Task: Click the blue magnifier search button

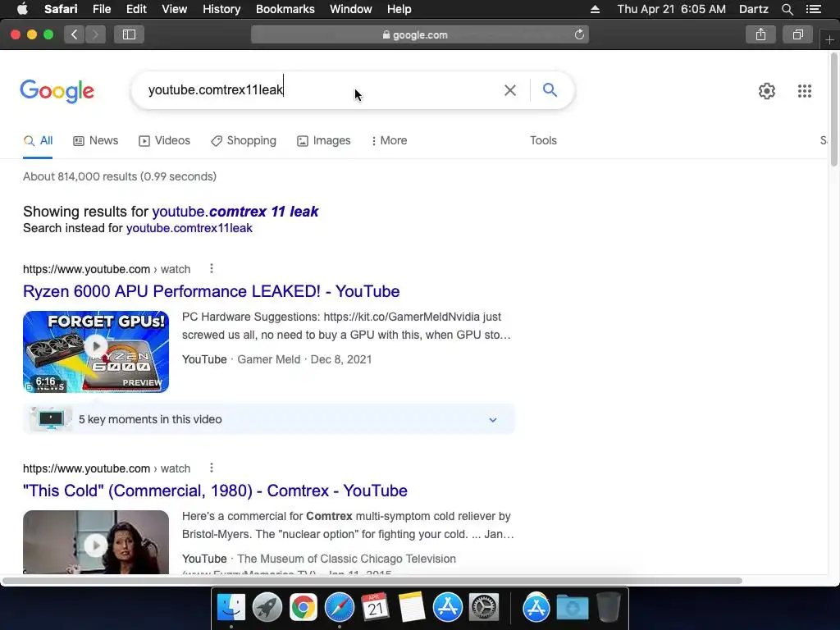Action: point(550,90)
